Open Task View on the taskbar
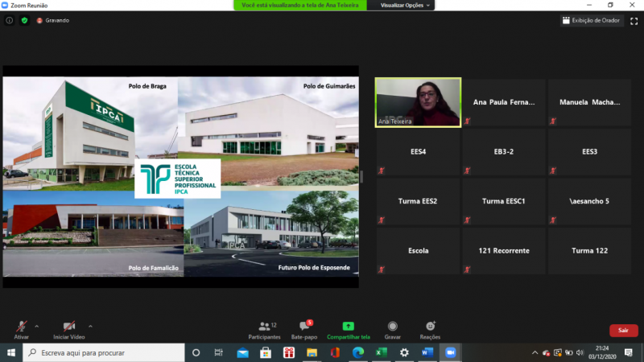 tap(218, 352)
